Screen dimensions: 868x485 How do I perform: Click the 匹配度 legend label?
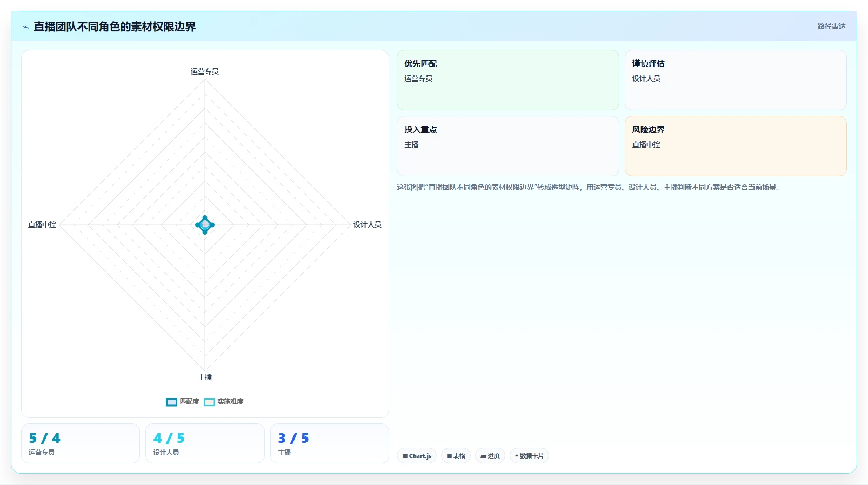point(189,402)
